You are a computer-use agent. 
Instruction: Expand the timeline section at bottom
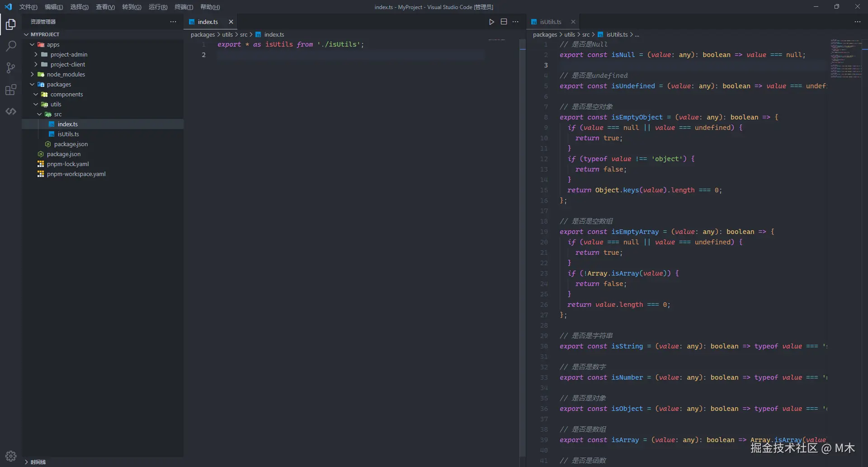tap(38, 462)
